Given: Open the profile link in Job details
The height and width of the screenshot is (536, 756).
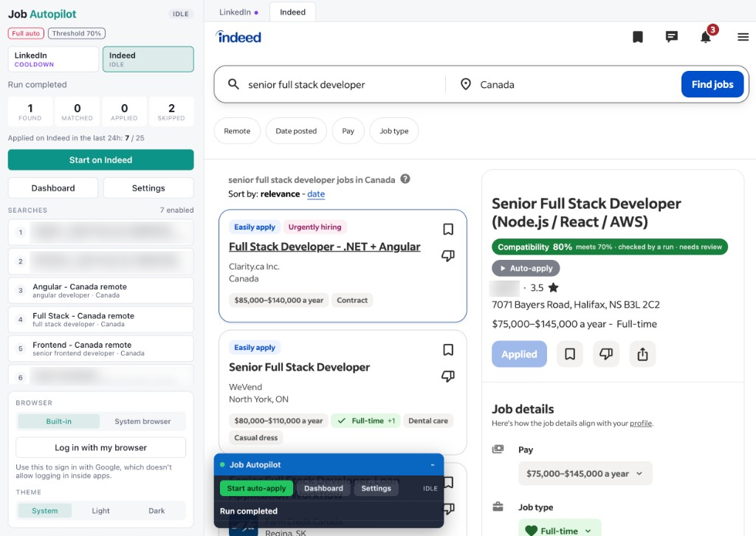Looking at the screenshot, I should point(641,423).
